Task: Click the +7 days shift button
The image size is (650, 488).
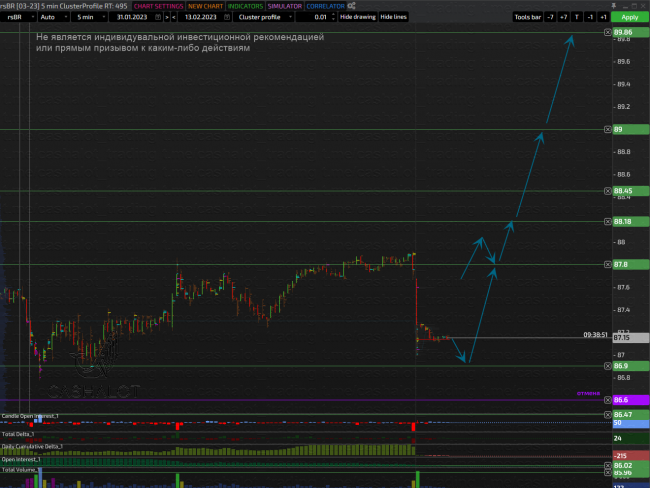Action: [x=563, y=17]
